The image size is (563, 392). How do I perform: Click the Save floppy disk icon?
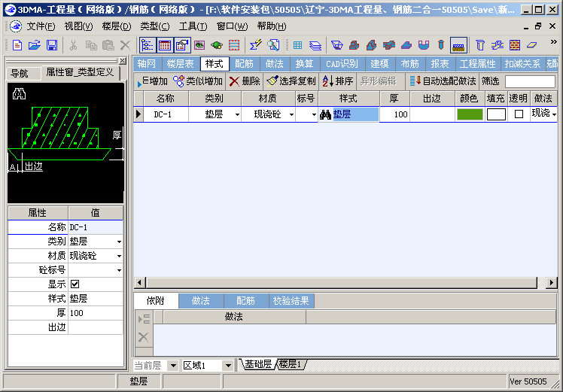[52, 45]
